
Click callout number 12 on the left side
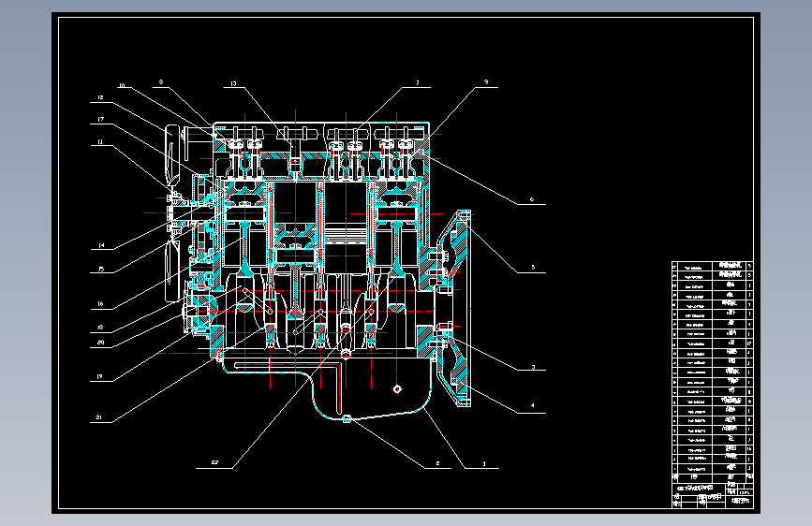(100, 97)
